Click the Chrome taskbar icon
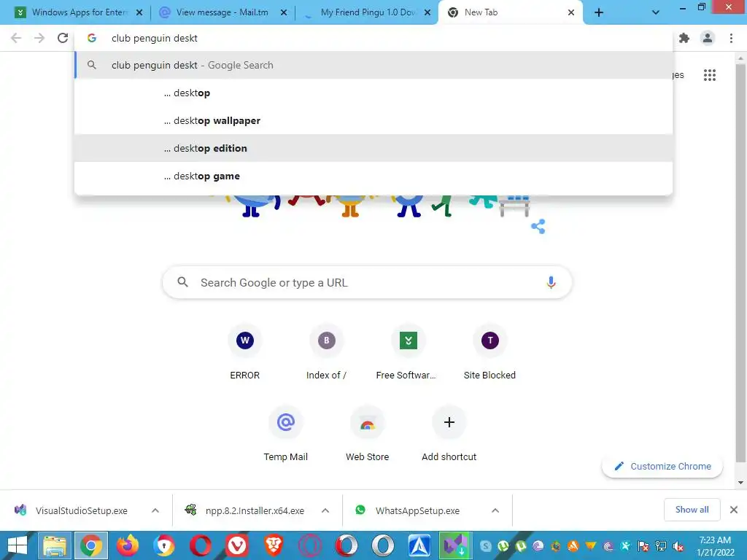Screen dimensions: 747x560 click(x=91, y=545)
